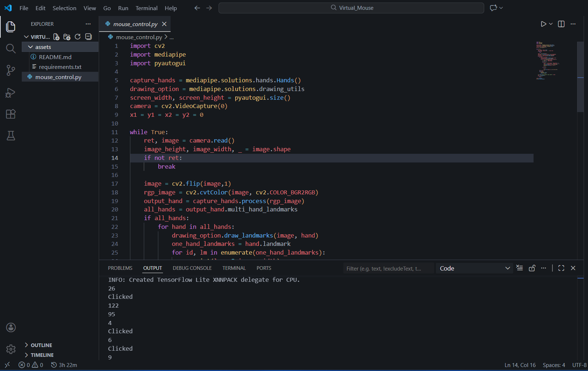Expand the OUTLINE section
Viewport: 588px width, 371px height.
click(x=41, y=345)
